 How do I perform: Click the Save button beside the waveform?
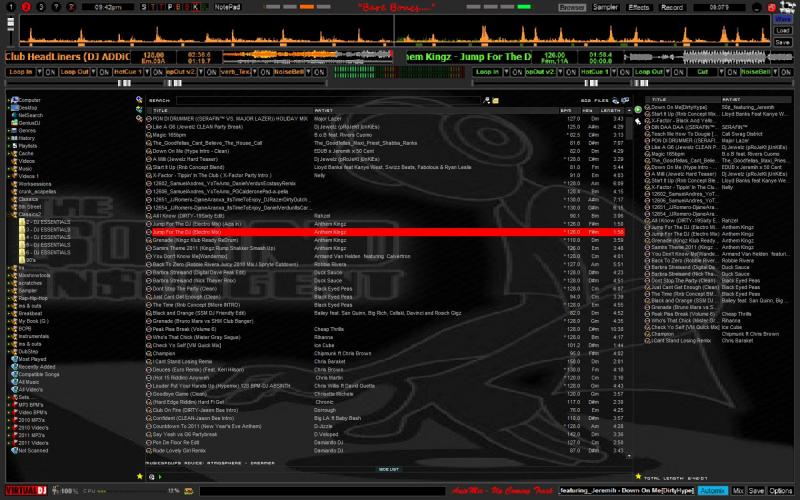(782, 42)
